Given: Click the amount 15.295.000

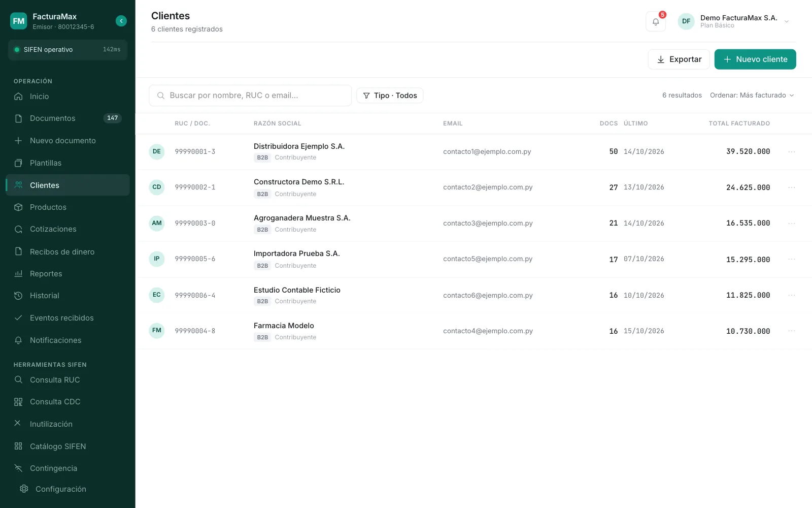Looking at the screenshot, I should point(748,260).
